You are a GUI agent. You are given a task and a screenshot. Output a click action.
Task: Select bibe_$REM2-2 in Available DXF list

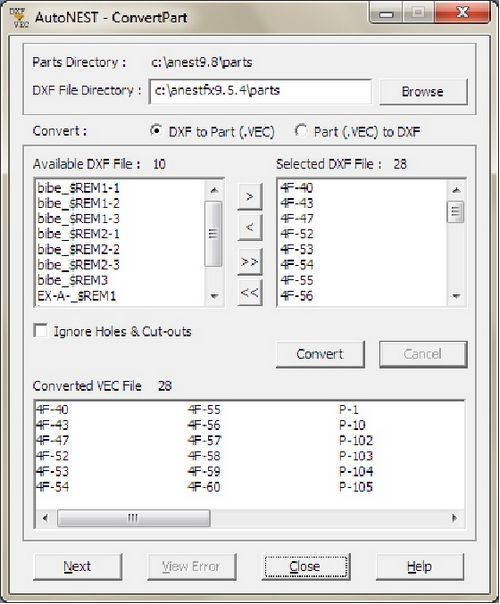79,250
